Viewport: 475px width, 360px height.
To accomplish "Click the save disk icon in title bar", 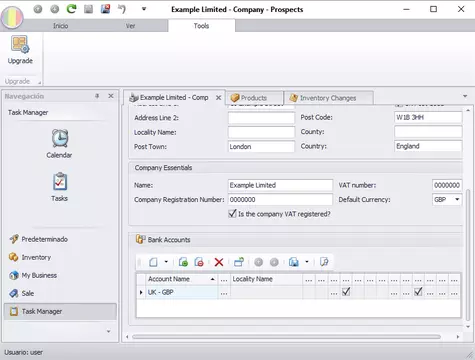I will [x=88, y=9].
